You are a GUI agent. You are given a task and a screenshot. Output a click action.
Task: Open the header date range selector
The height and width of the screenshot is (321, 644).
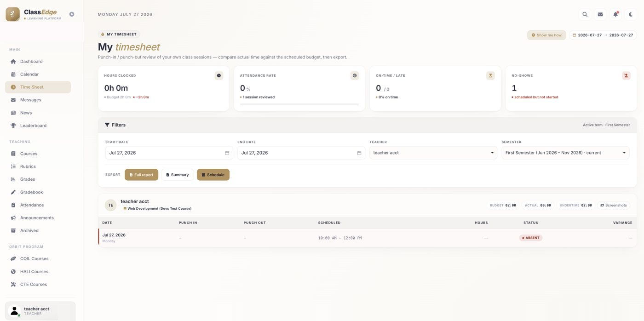pos(603,35)
